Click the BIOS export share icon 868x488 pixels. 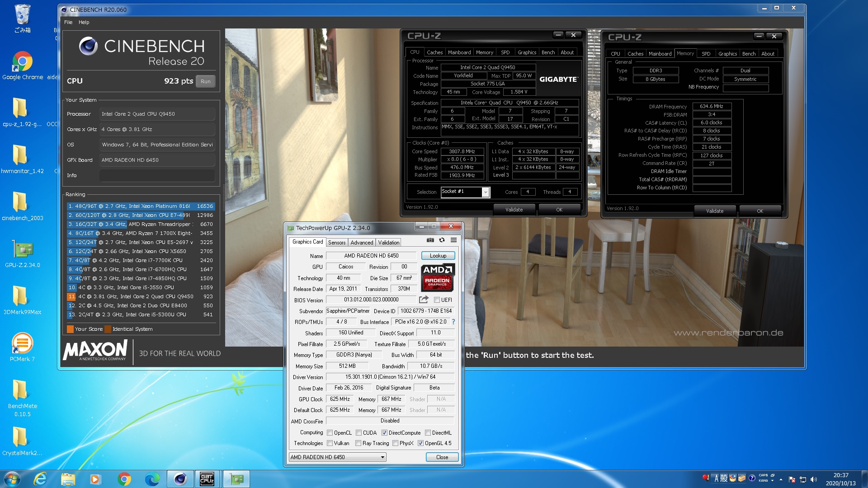[x=424, y=300]
